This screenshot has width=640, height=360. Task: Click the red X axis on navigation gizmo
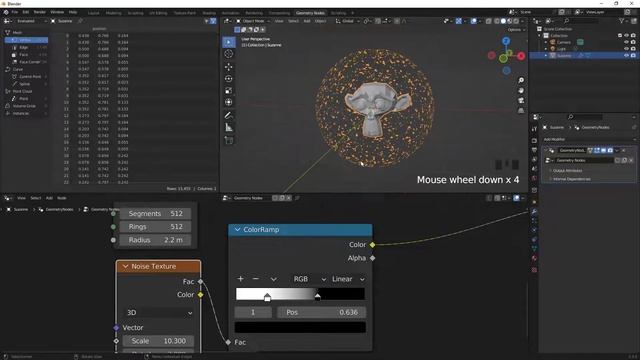(x=521, y=56)
